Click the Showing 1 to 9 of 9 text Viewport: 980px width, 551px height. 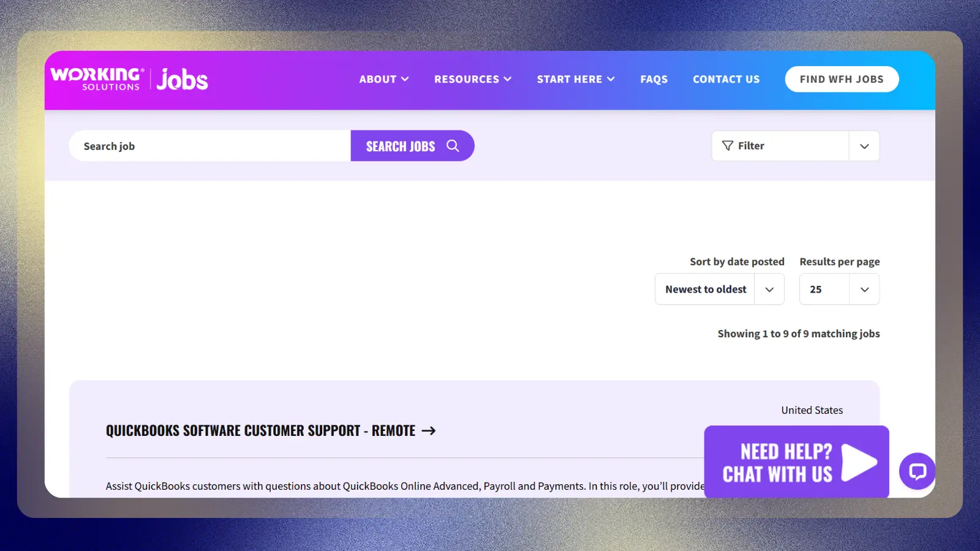[x=799, y=334]
